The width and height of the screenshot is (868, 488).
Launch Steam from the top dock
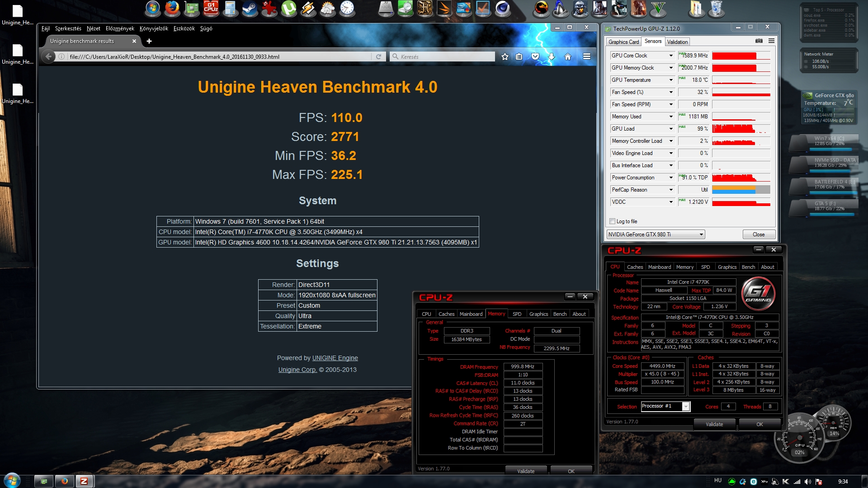[250, 8]
